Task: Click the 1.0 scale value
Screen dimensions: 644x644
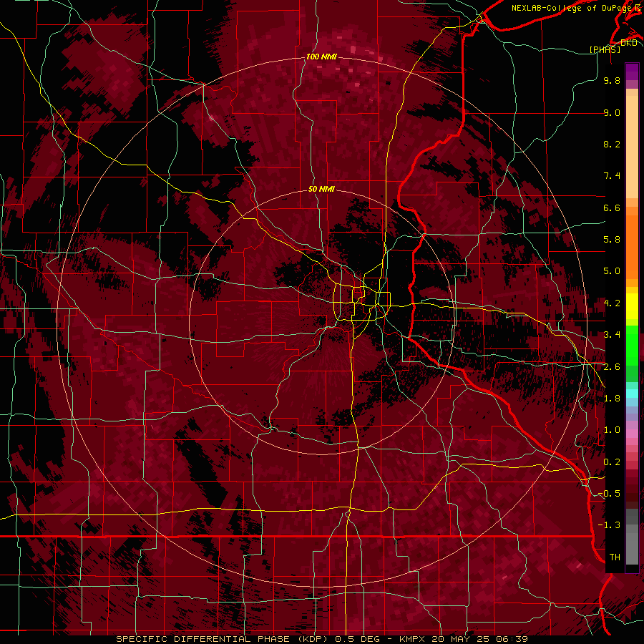Action: (x=612, y=430)
